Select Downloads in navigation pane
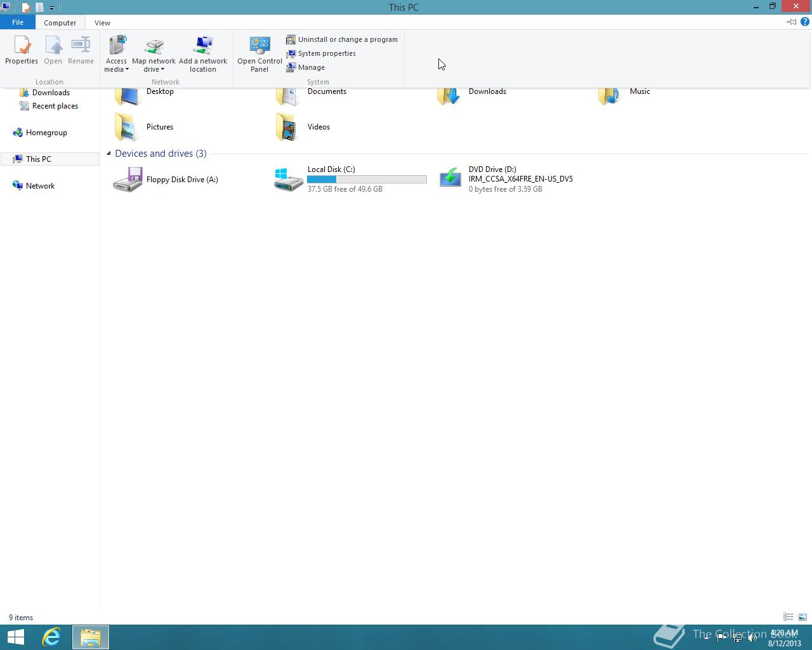812x650 pixels. pos(51,93)
